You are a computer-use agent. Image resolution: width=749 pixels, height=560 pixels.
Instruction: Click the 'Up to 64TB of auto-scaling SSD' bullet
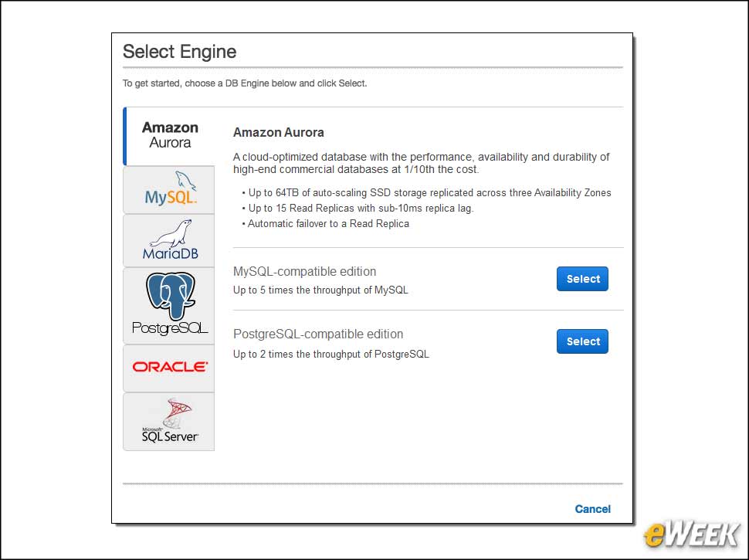coord(426,192)
